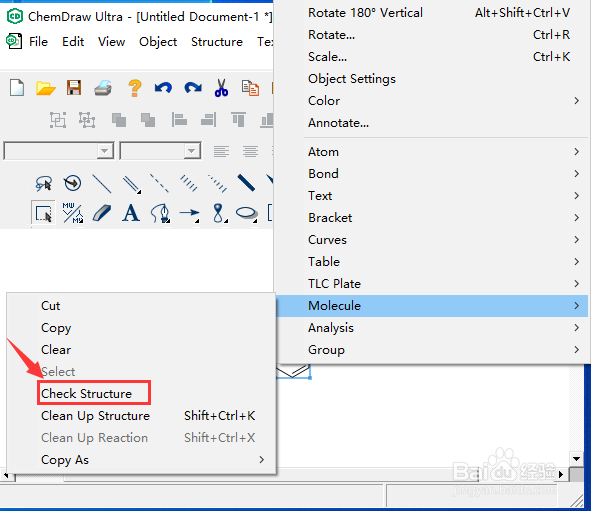The width and height of the screenshot is (591, 511).
Task: Click the Undo arrow icon
Action: (163, 88)
